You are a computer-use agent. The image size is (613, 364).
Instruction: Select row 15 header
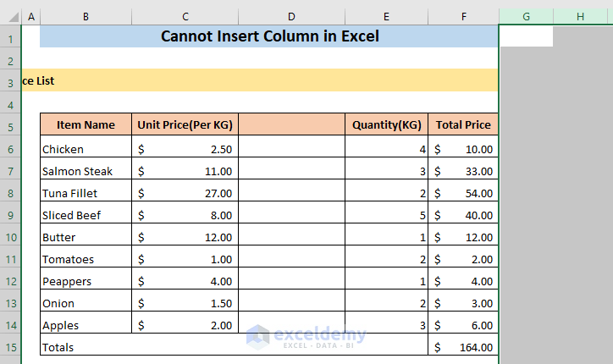coord(9,347)
